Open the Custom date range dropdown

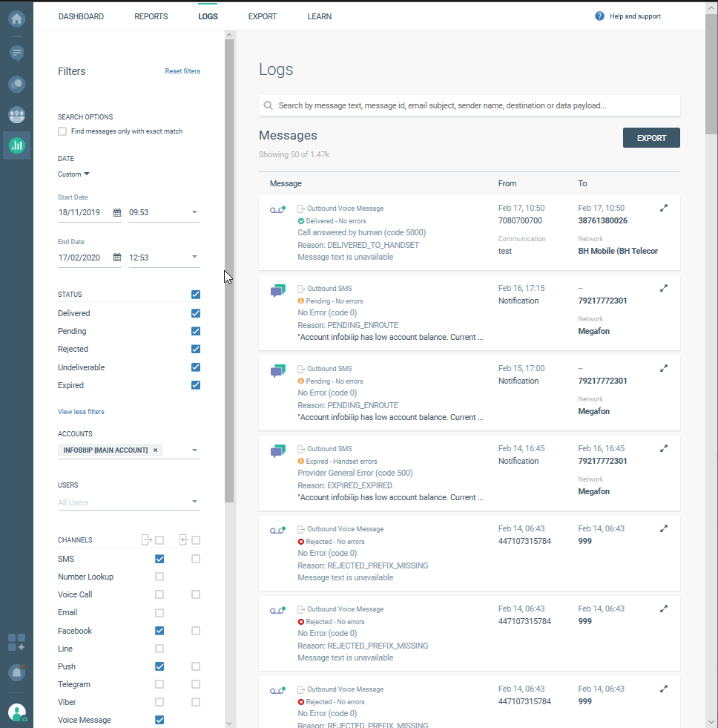click(73, 174)
